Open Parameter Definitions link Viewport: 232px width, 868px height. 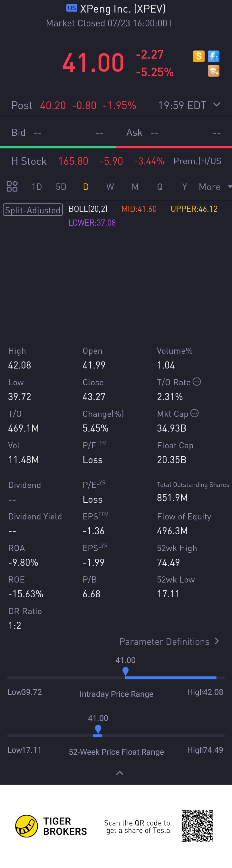tap(169, 641)
